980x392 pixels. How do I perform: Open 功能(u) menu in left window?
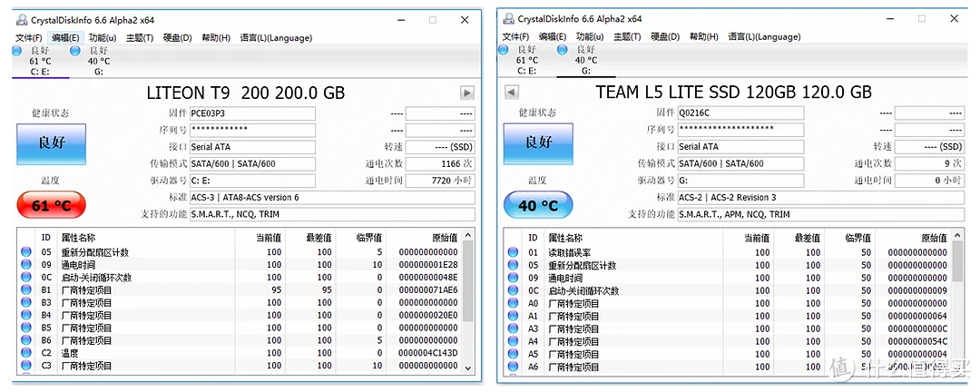tap(102, 37)
